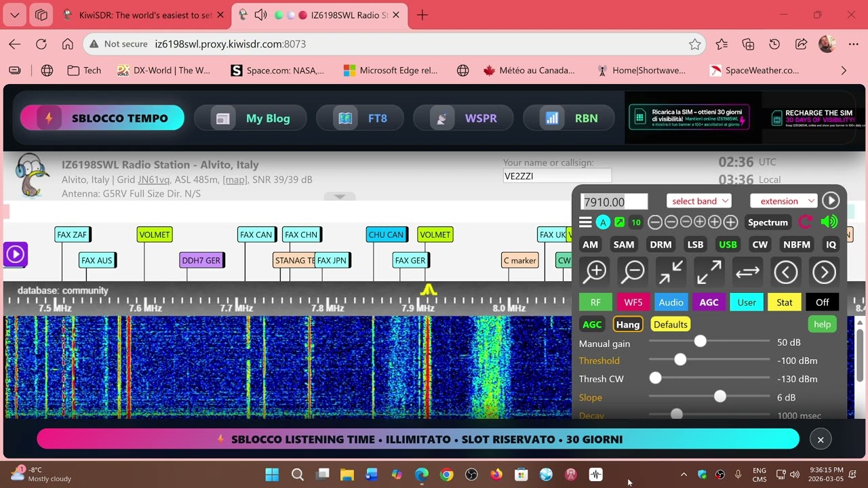Select IQ mode
This screenshot has width=868, height=488.
[831, 245]
